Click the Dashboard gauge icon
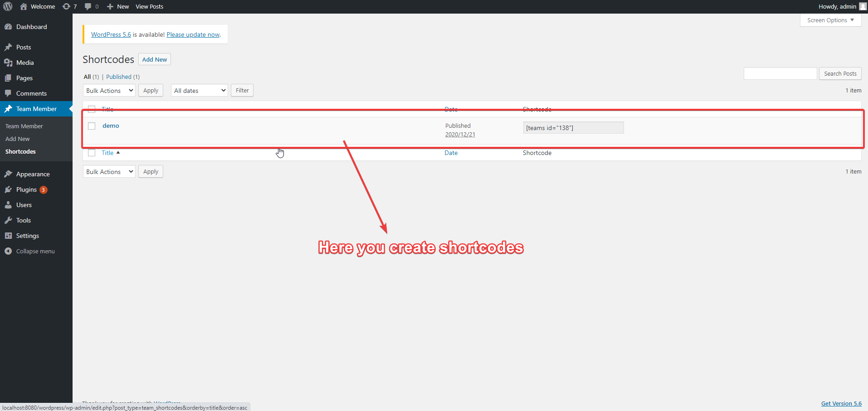 coord(8,27)
